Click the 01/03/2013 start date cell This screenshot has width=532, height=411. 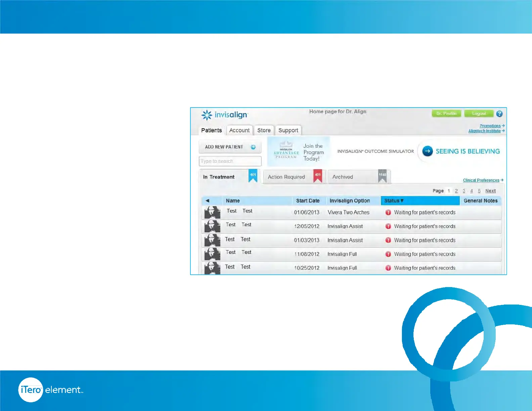[x=307, y=240]
